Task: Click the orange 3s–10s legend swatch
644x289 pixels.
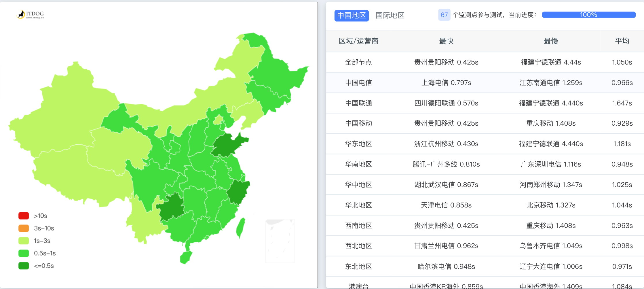Action: pyautogui.click(x=24, y=228)
